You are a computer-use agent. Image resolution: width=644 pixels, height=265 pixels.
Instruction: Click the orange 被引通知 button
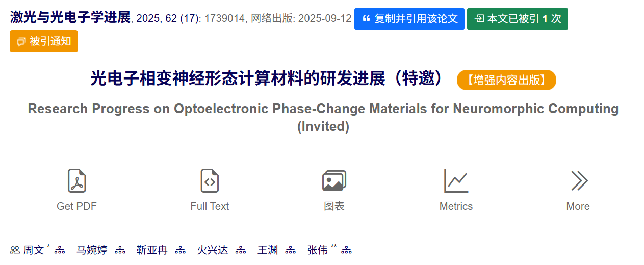pos(44,41)
